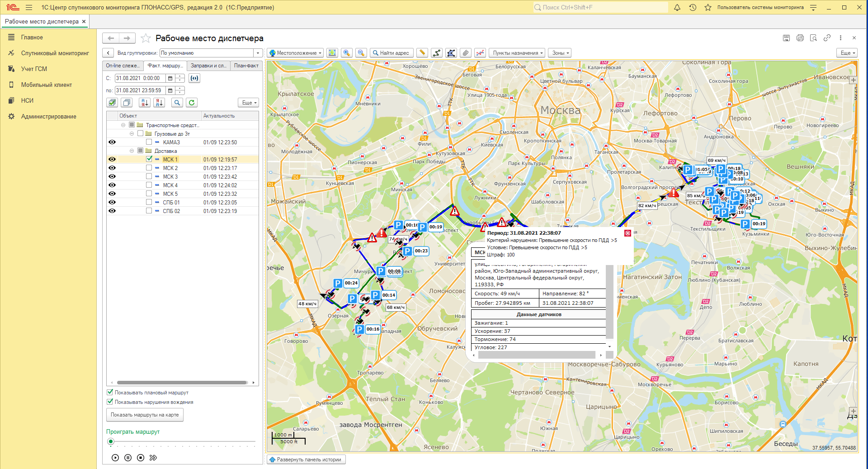Collapse the Транспортные средства tree node
868x469 pixels.
tap(123, 125)
